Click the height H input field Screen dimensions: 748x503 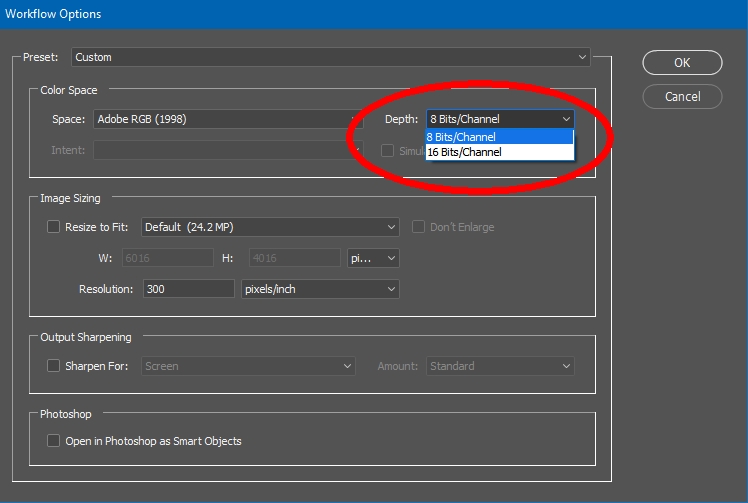coord(293,258)
